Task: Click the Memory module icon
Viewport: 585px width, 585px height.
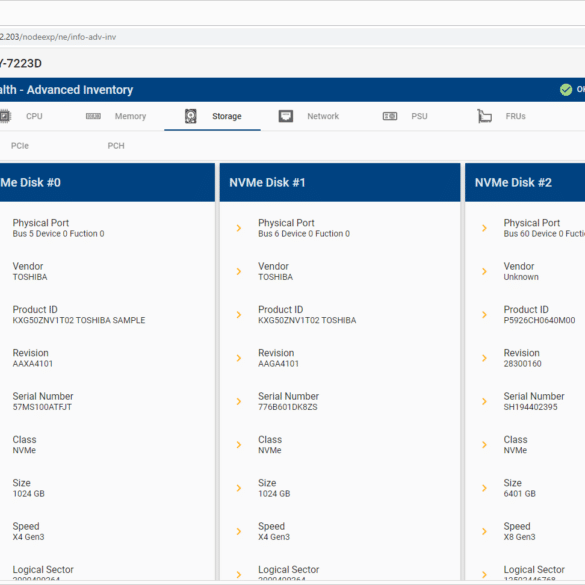Action: [x=93, y=116]
